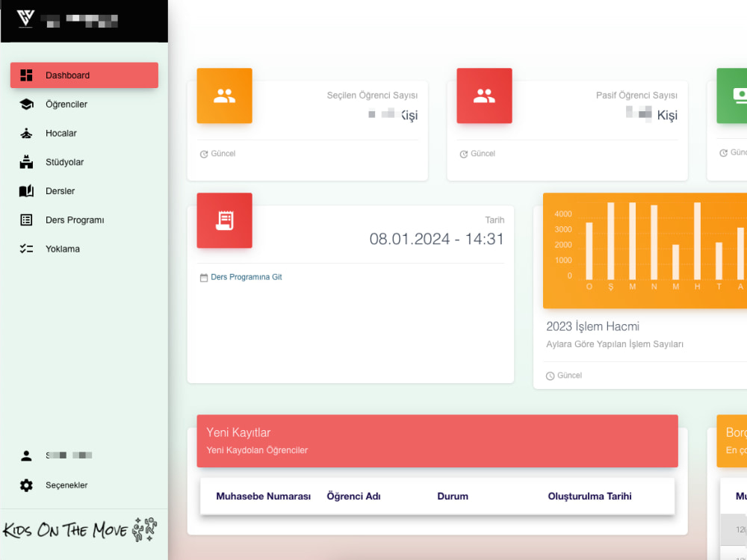
Task: Click the graduation cap Öğrenciler icon
Action: [26, 105]
